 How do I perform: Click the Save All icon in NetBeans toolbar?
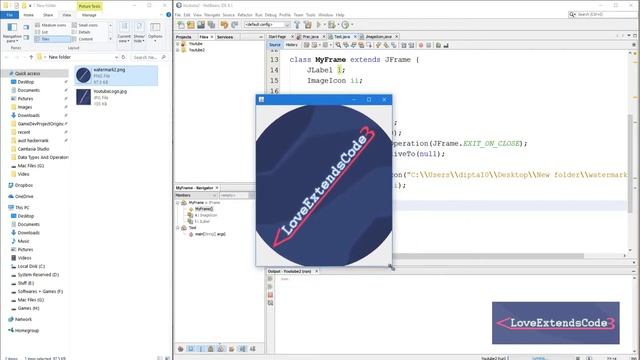(211, 25)
